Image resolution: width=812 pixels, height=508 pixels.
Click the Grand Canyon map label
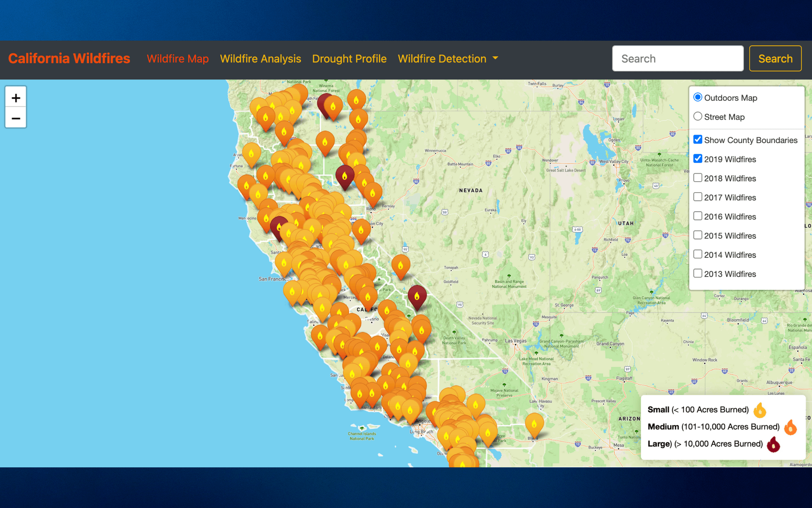click(610, 344)
